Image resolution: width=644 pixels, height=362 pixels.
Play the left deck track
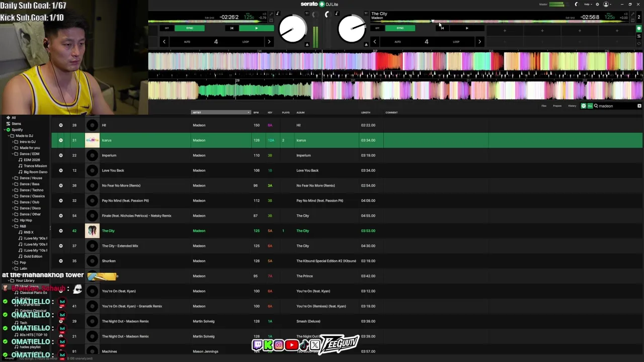pyautogui.click(x=256, y=28)
